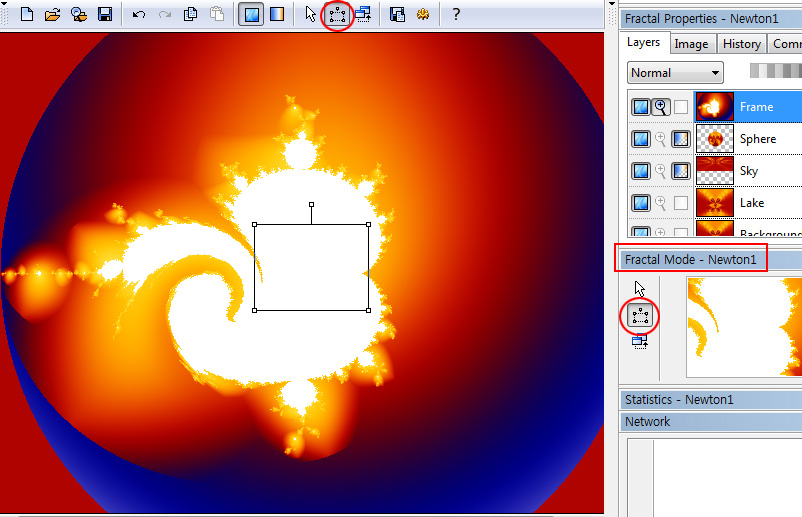Select the normal arrow mode in toolbar
This screenshot has width=802, height=517.
pos(310,14)
